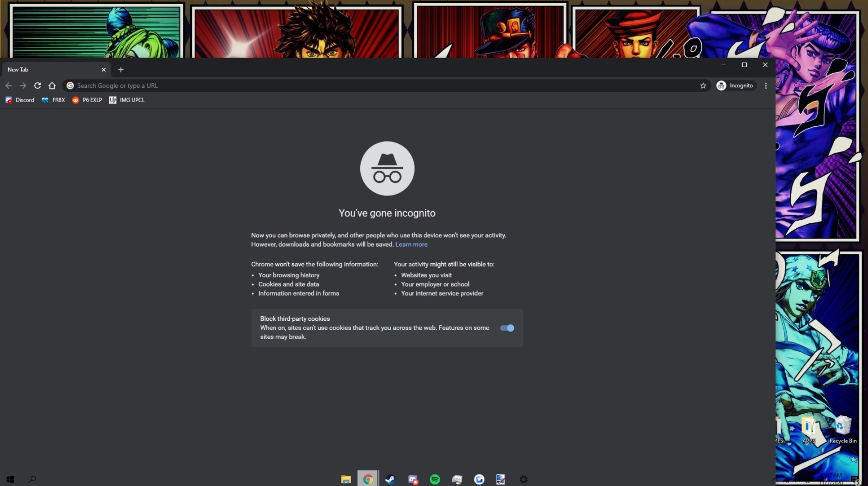868x486 pixels.
Task: Bookmark this tab with the star icon
Action: (703, 86)
